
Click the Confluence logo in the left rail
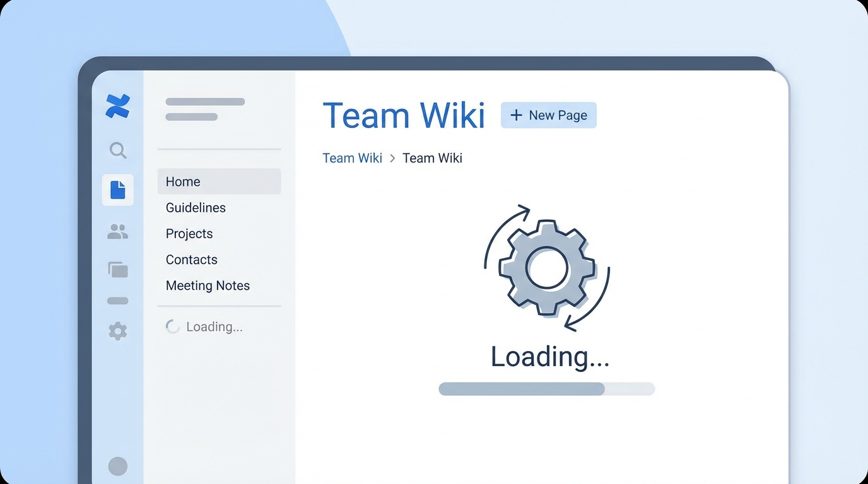pos(117,107)
